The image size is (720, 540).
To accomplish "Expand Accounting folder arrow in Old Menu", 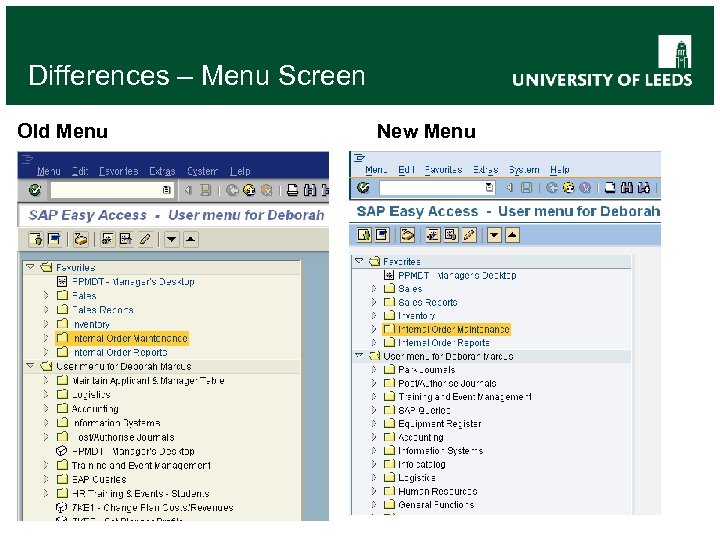I will [x=46, y=408].
